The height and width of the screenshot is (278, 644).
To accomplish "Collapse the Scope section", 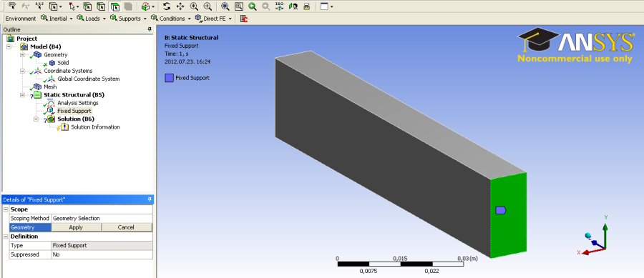I will click(5, 209).
